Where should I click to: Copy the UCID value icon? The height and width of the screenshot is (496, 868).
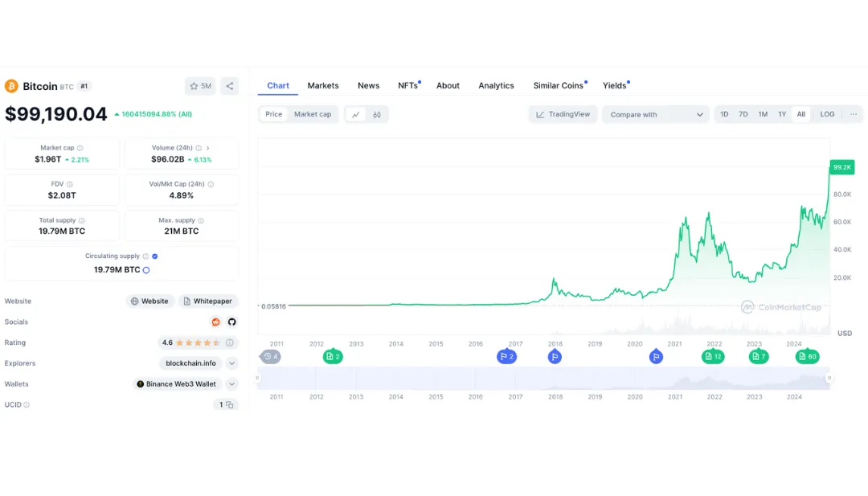230,405
